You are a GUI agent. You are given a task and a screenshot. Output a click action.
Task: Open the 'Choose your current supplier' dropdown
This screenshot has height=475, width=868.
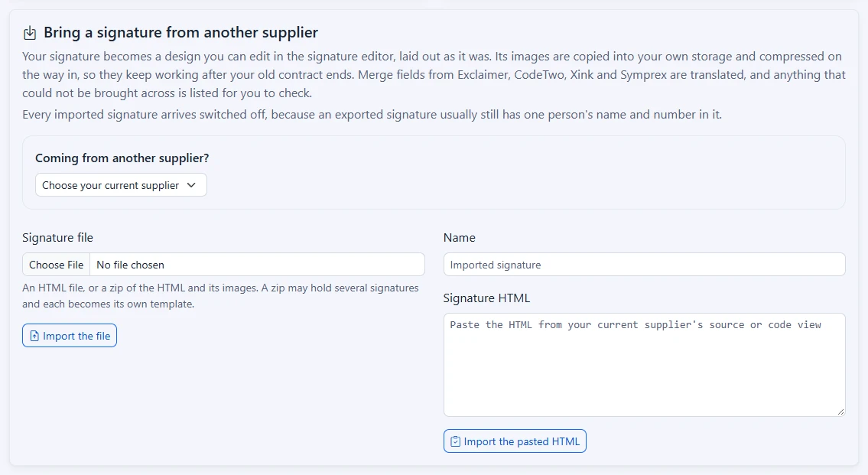coord(121,185)
